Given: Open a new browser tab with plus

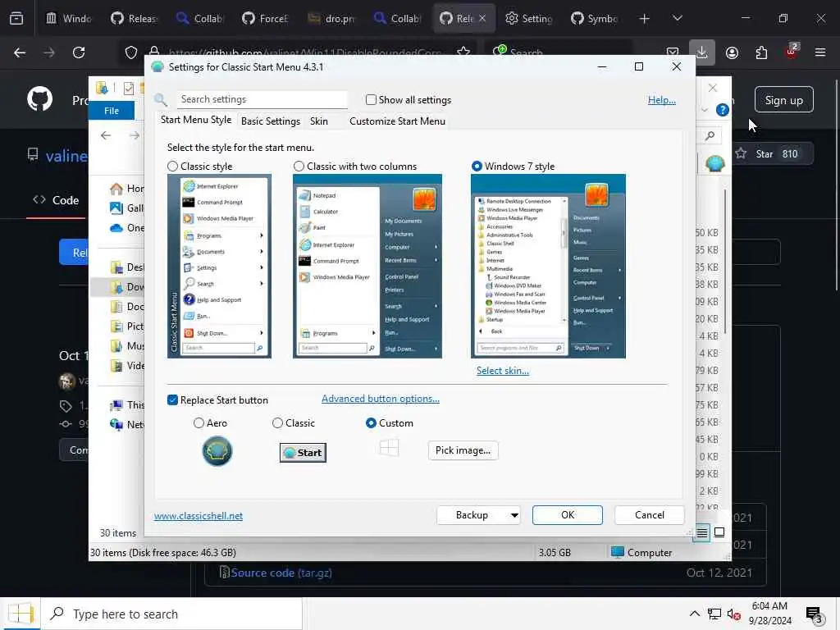Looking at the screenshot, I should (x=645, y=19).
